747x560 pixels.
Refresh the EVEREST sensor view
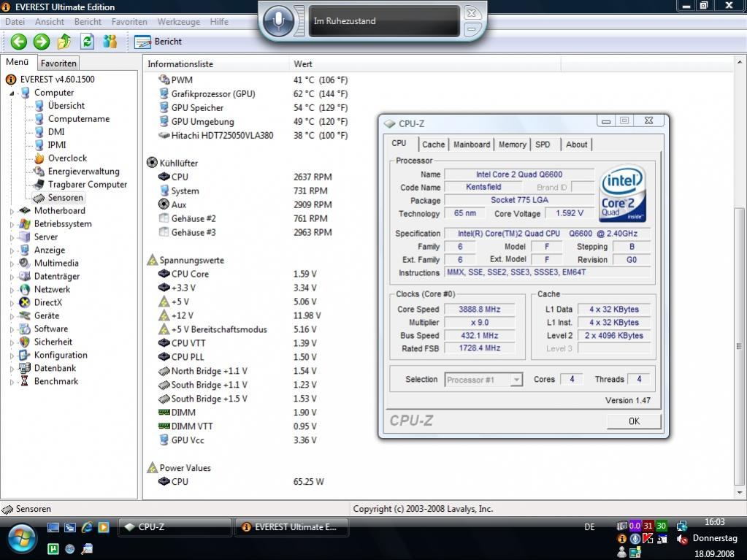(x=87, y=42)
